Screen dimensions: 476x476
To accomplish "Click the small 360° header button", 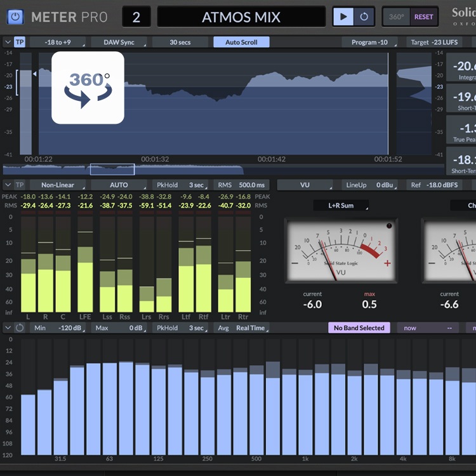I will click(x=396, y=17).
